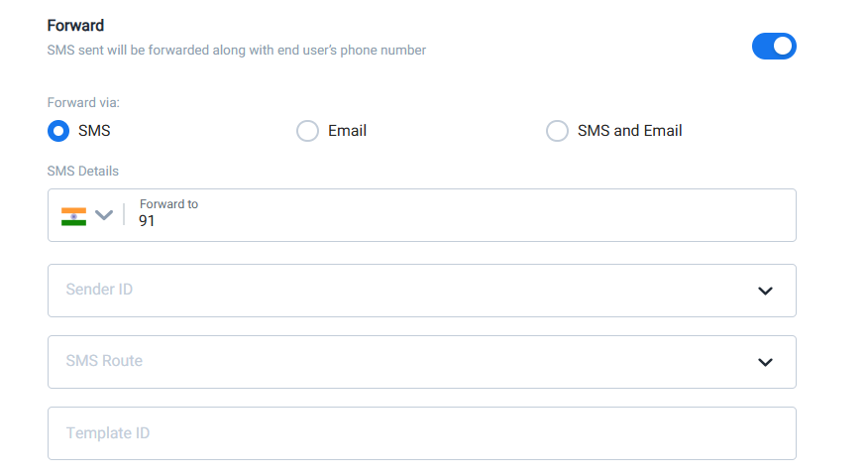The width and height of the screenshot is (868, 476).
Task: Click the 91 country code prefix
Action: [x=147, y=221]
